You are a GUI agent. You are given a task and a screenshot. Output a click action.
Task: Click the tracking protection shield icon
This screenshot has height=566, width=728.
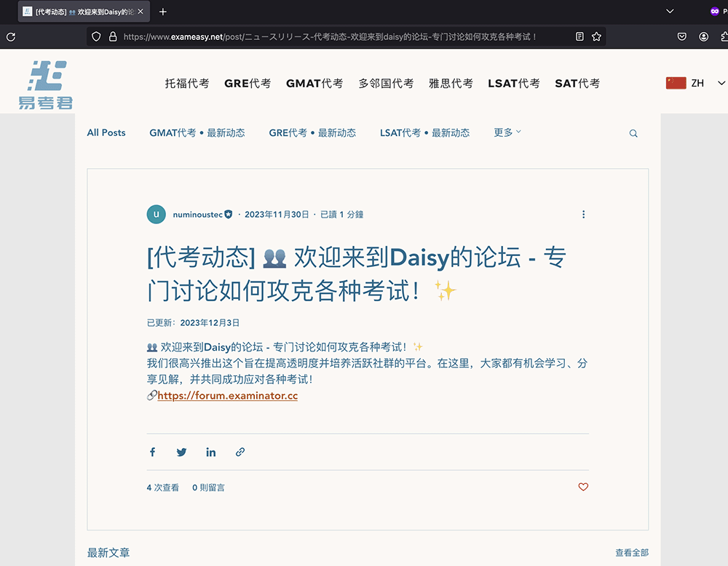[96, 36]
